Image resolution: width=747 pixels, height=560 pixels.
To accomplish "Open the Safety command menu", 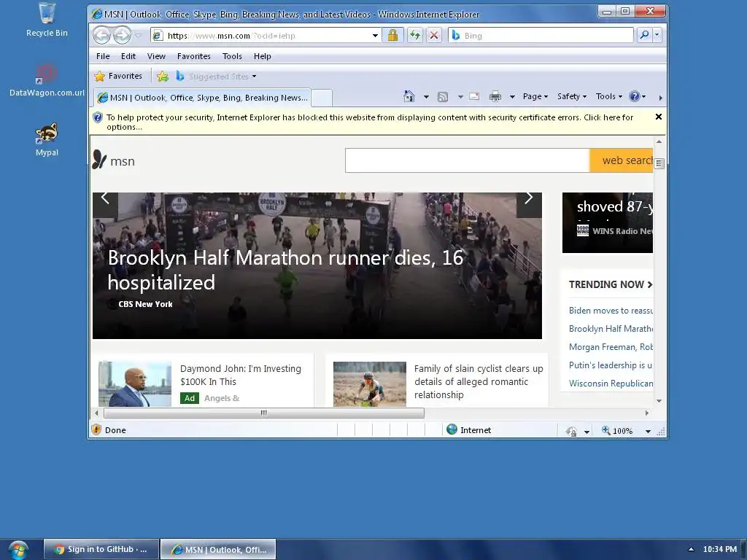I will [572, 96].
